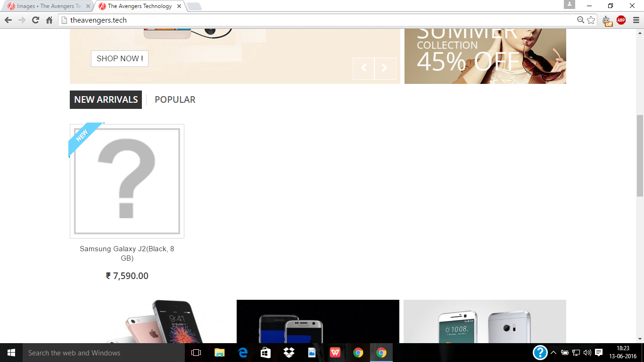
Task: Open the Samsung Galaxy J2(Black, 8 GB) link
Action: (127, 253)
